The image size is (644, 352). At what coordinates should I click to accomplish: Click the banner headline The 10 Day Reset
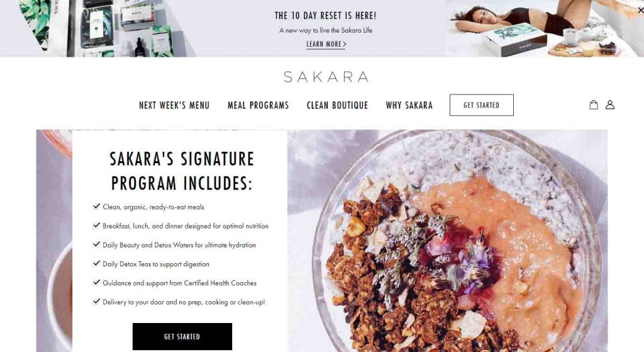325,16
